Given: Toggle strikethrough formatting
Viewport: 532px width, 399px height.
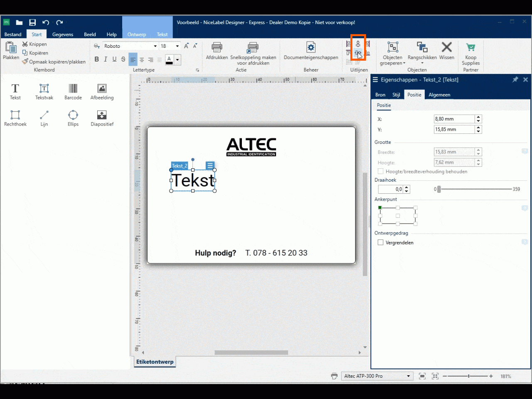Looking at the screenshot, I should click(123, 59).
